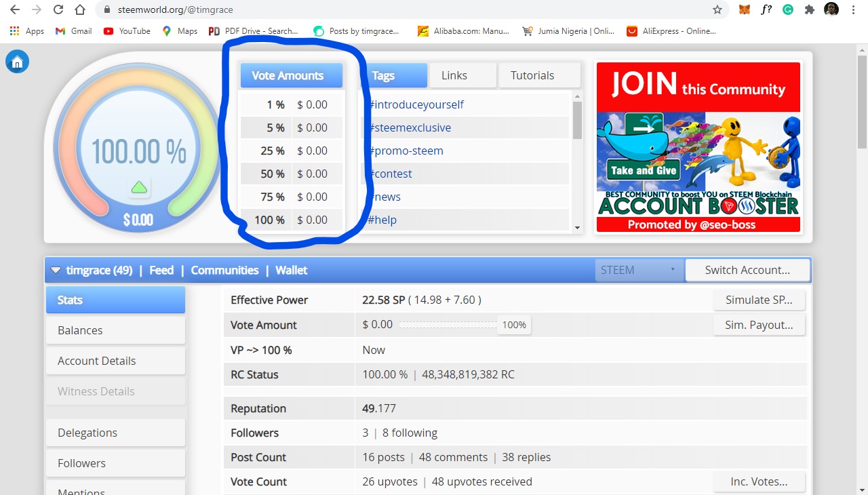Image resolution: width=868 pixels, height=495 pixels.
Task: Open the browser home page icon
Action: click(x=80, y=10)
